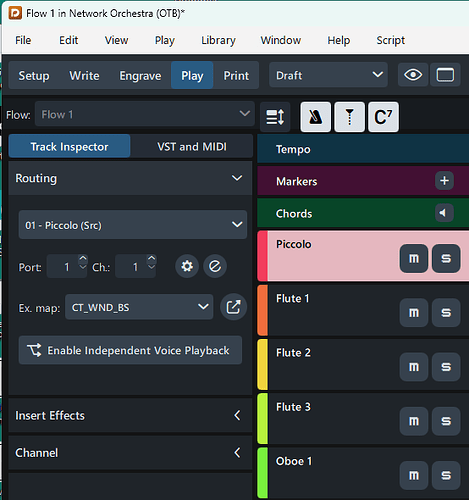Click the Flute 1 orange color strip
The height and width of the screenshot is (500, 469).
click(263, 310)
